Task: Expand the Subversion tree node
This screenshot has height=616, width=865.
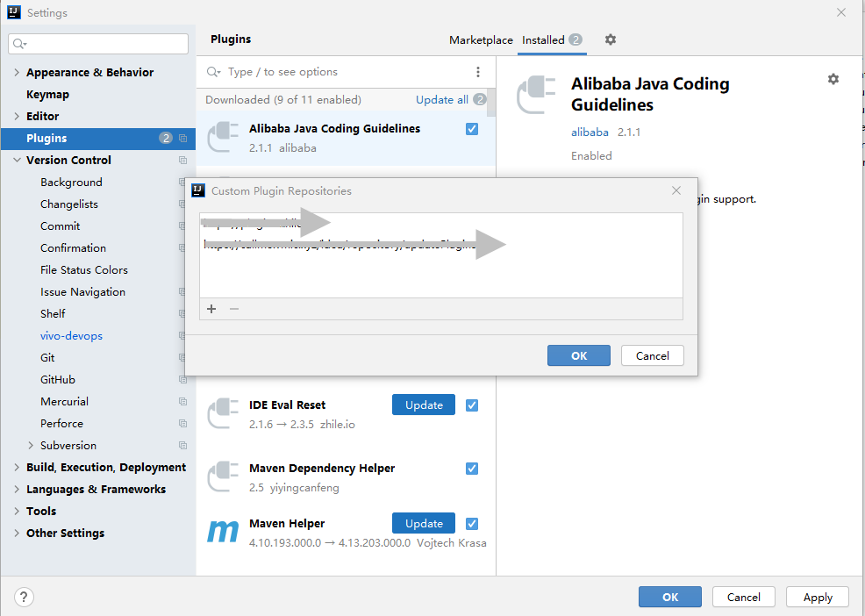Action: click(31, 446)
